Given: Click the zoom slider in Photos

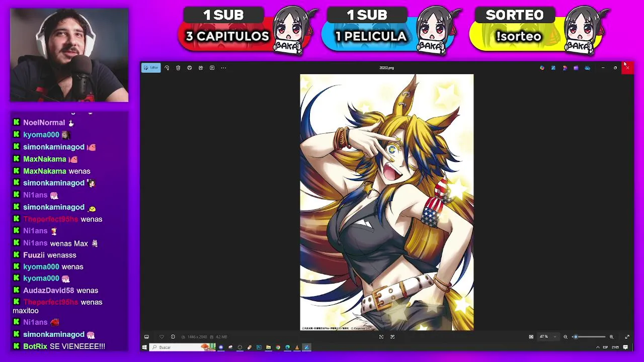Looking at the screenshot, I should (589, 337).
